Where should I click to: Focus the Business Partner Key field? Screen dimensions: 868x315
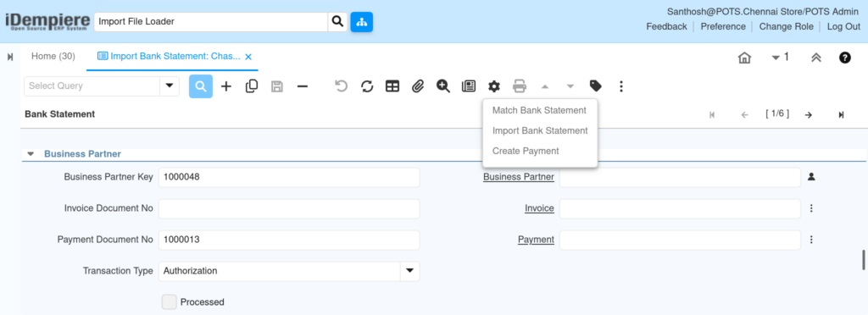(289, 177)
